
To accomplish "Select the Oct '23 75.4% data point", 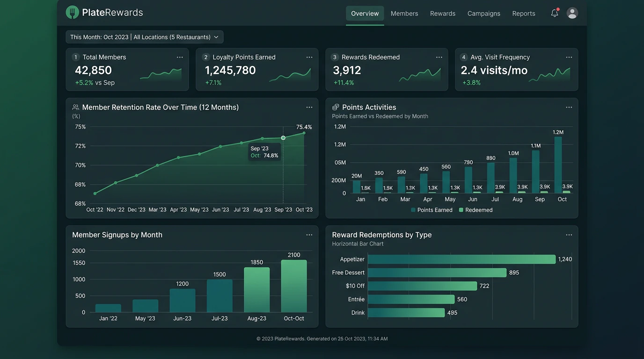I will (x=304, y=133).
